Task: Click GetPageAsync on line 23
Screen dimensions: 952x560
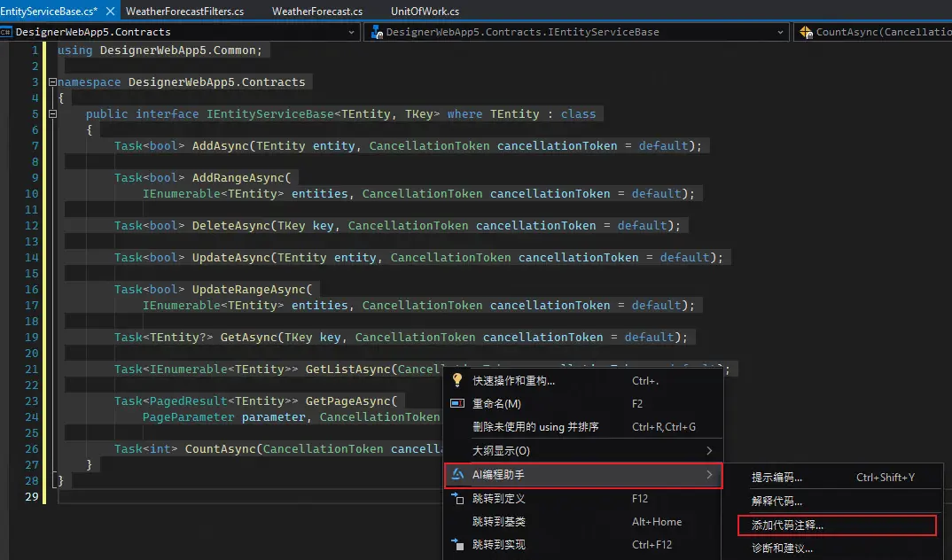Action: pos(347,401)
